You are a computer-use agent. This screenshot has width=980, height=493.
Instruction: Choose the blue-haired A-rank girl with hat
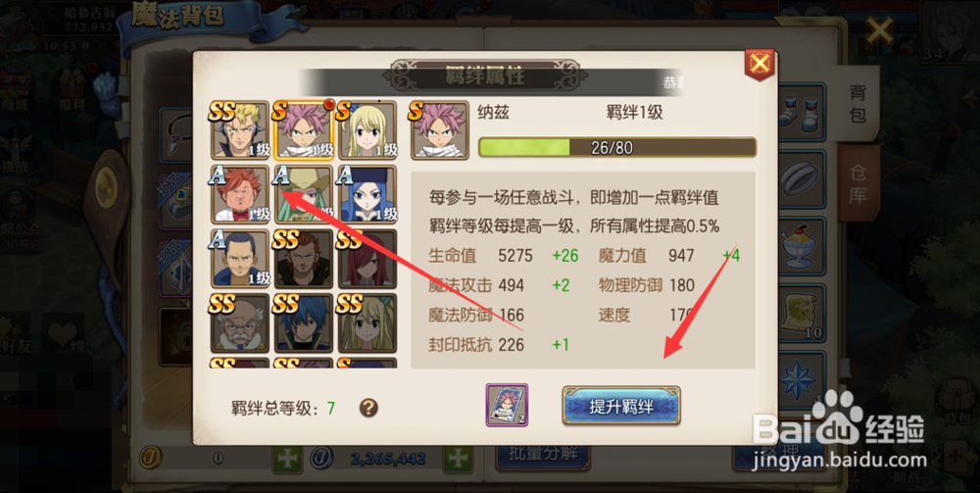(x=367, y=194)
